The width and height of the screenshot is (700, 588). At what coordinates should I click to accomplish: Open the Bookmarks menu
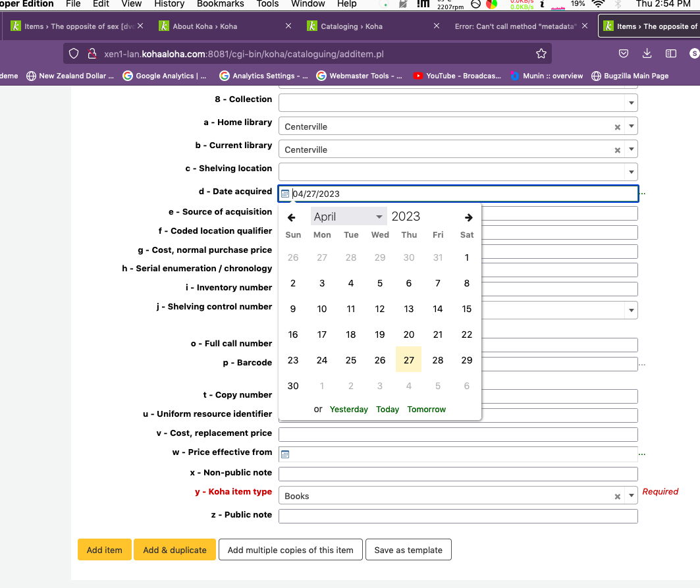pyautogui.click(x=220, y=4)
